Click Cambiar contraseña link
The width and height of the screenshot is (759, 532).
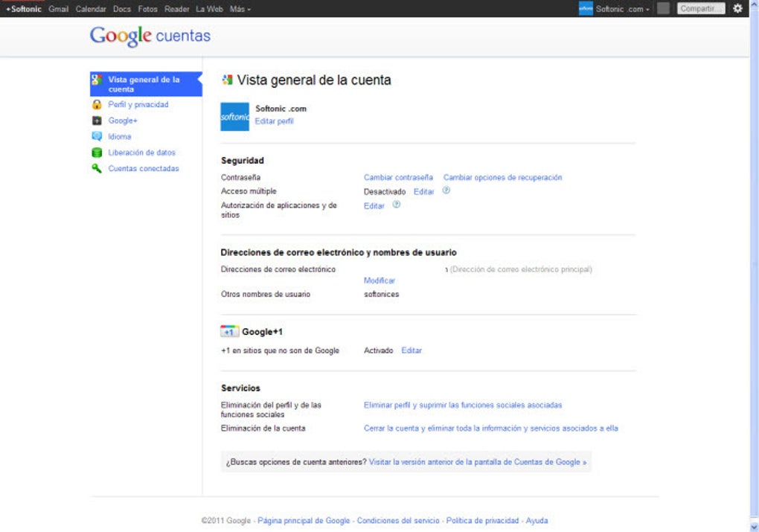[x=398, y=177]
